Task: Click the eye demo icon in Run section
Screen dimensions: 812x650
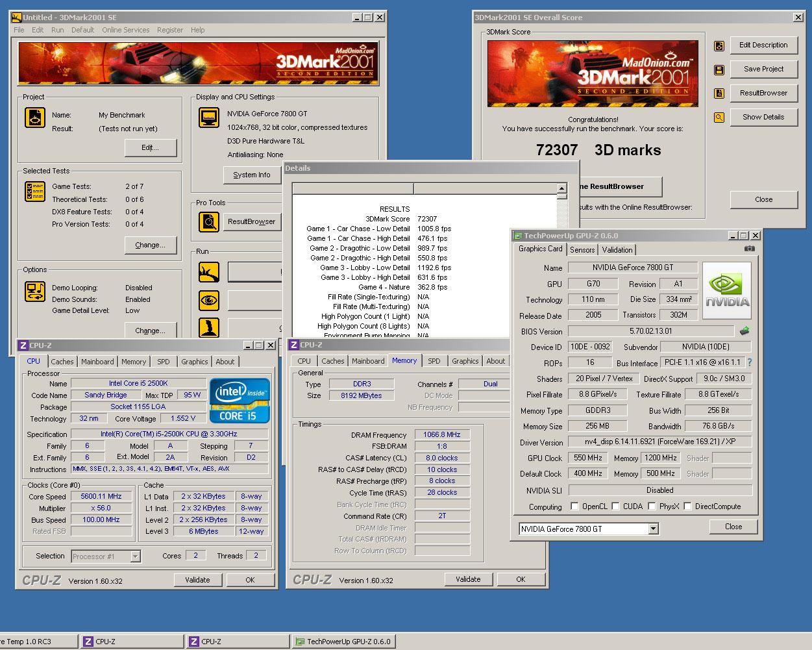Action: coord(209,300)
